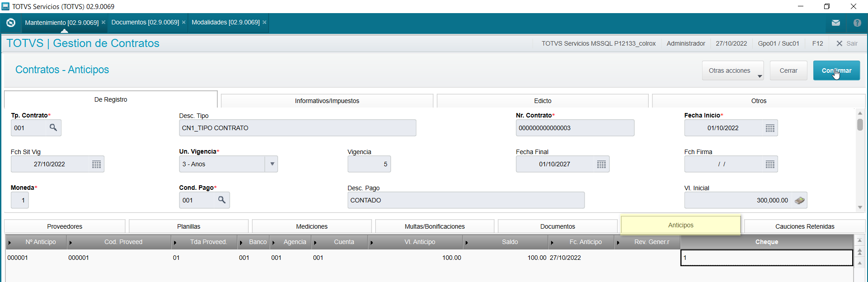Select grid cell 27/10/2022
Image resolution: width=868 pixels, height=282 pixels.
(x=581, y=258)
